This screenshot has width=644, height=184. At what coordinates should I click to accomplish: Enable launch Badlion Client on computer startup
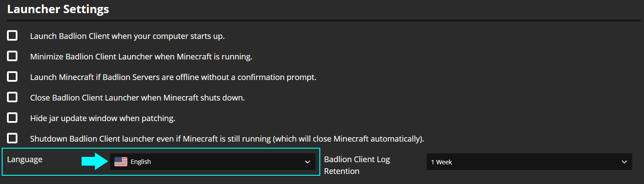12,35
